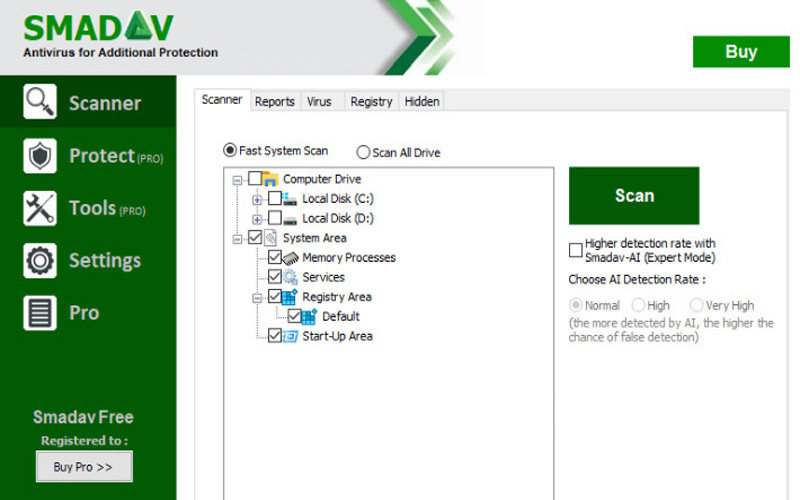Click the Local Disk (D:) drive icon

[290, 218]
